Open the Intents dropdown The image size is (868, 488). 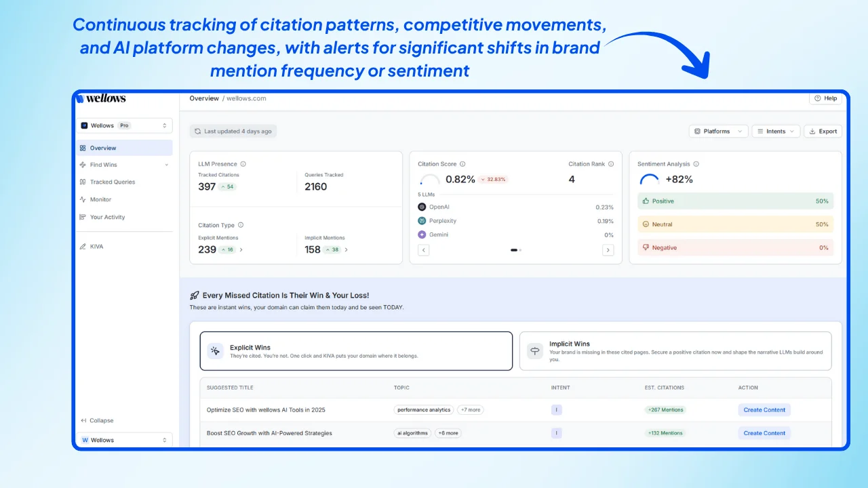tap(776, 131)
